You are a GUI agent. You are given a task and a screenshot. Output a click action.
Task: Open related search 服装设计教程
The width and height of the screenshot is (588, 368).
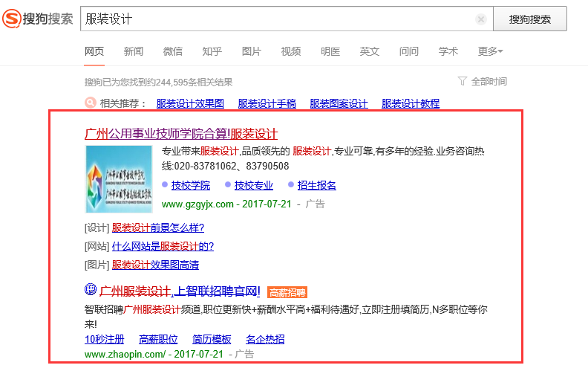click(411, 103)
